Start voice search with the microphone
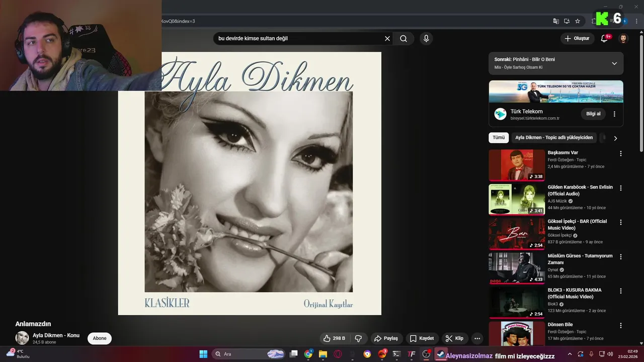Viewport: 644px width, 362px height. pos(426,38)
